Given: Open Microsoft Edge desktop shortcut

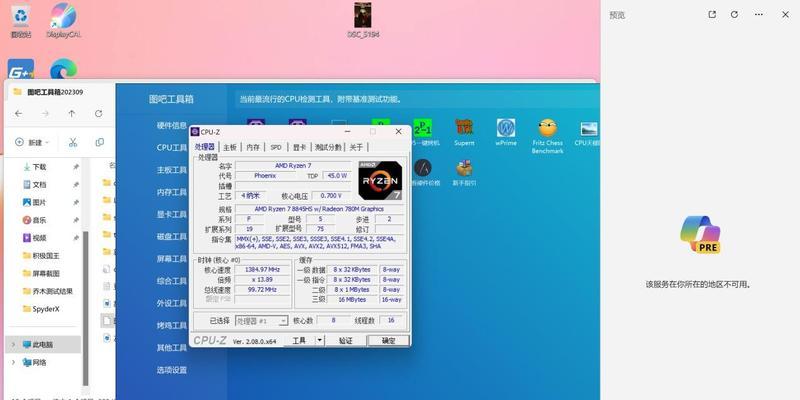Looking at the screenshot, I should click(x=63, y=69).
